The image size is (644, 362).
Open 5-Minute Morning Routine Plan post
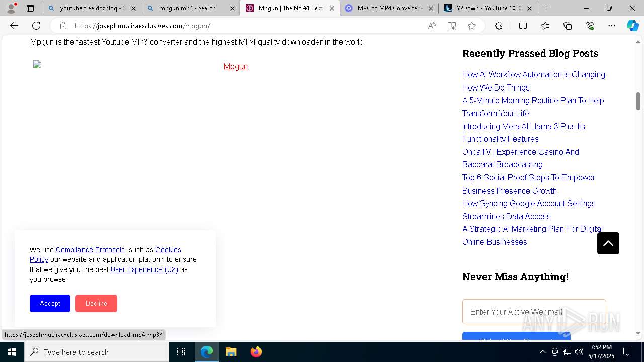click(x=533, y=107)
